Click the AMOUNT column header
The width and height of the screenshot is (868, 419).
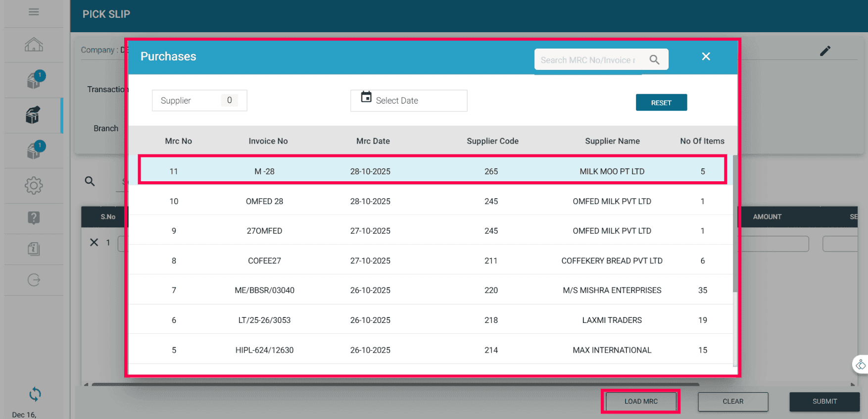767,217
